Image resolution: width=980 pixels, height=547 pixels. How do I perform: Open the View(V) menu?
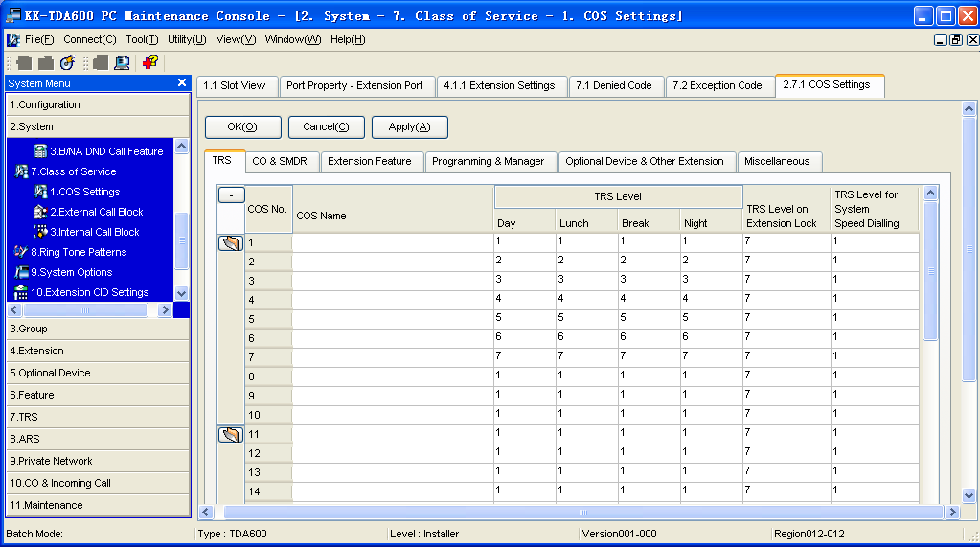236,39
